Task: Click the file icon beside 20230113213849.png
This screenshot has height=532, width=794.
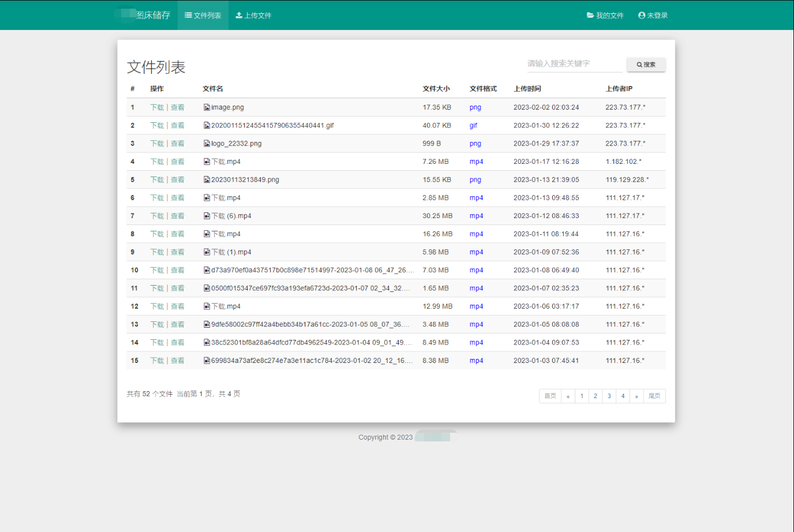Action: [207, 180]
